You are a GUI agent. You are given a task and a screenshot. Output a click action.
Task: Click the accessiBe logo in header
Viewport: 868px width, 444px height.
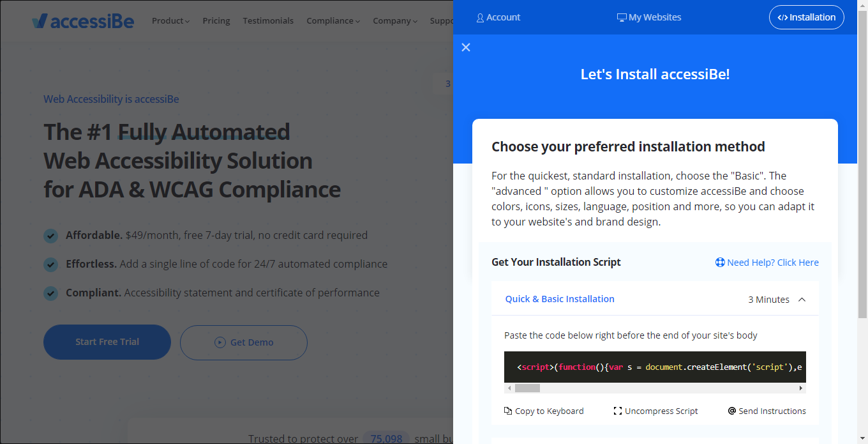pyautogui.click(x=83, y=21)
